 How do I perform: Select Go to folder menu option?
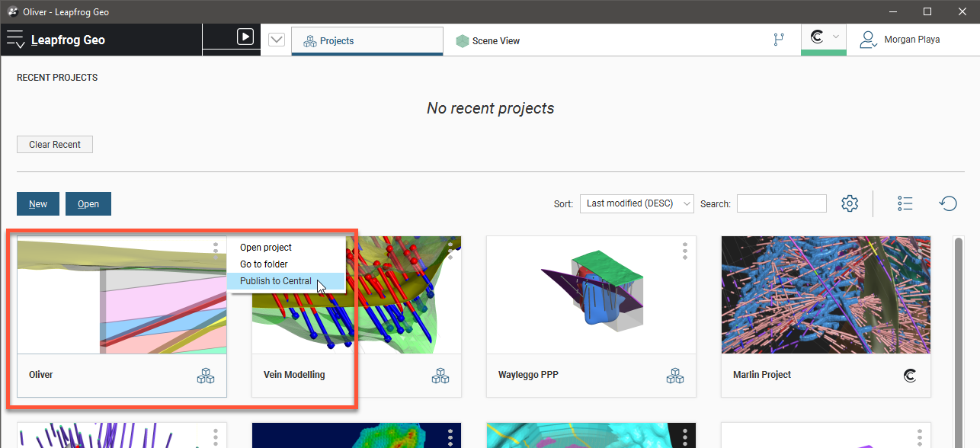[264, 264]
